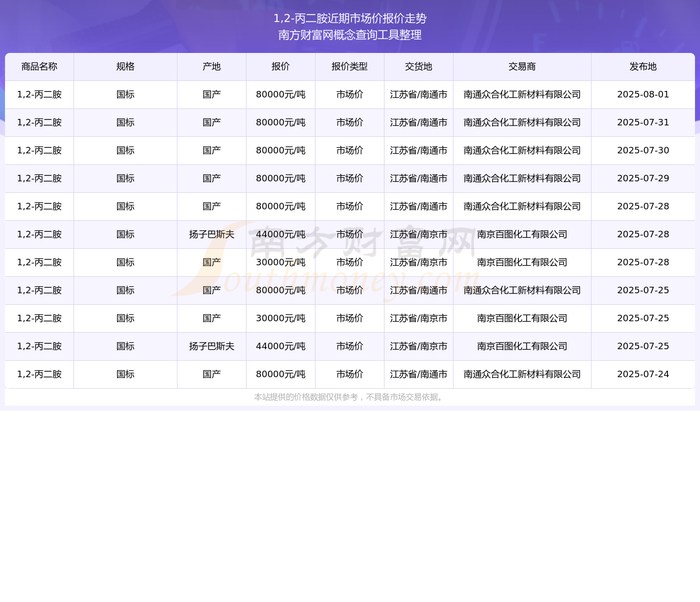
Task: Click "80000元/吨" in the 2025-07-25 row
Action: point(281,290)
